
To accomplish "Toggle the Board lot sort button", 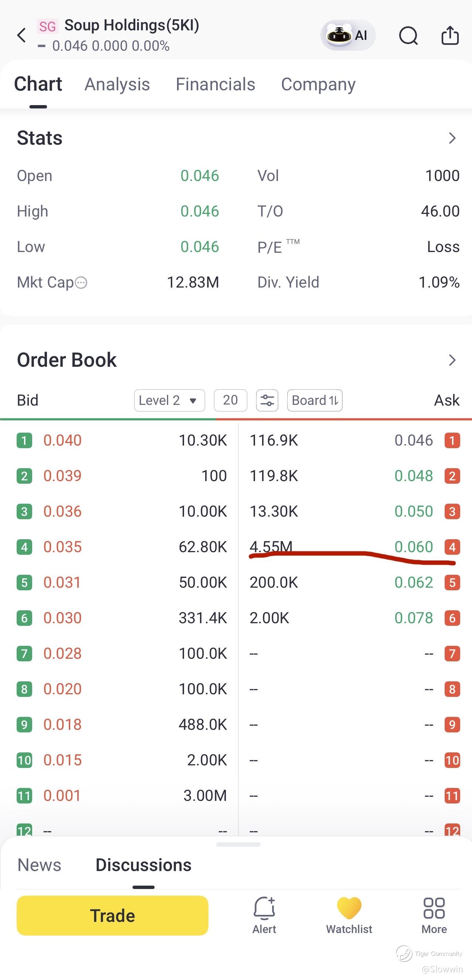I will point(315,400).
